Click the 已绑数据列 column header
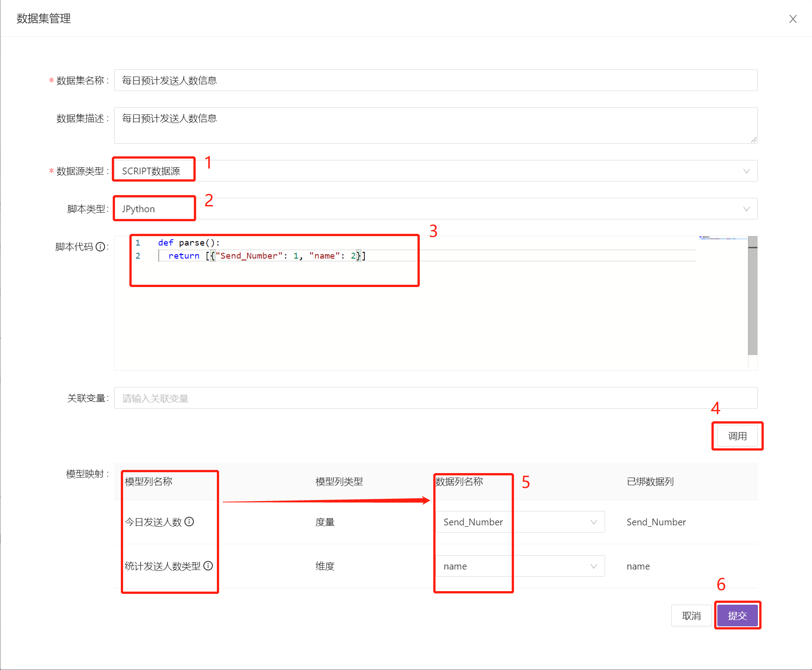The image size is (812, 670). [650, 482]
